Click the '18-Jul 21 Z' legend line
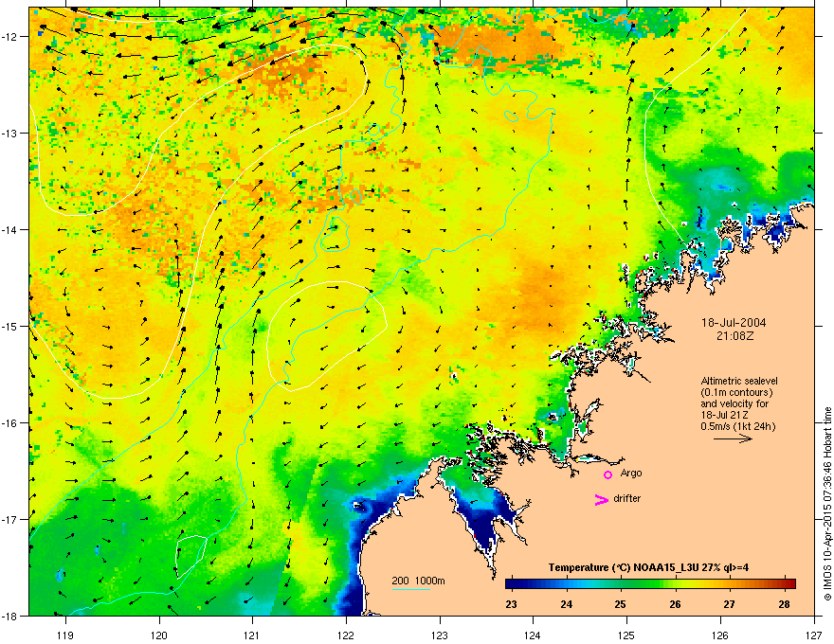 (725, 416)
